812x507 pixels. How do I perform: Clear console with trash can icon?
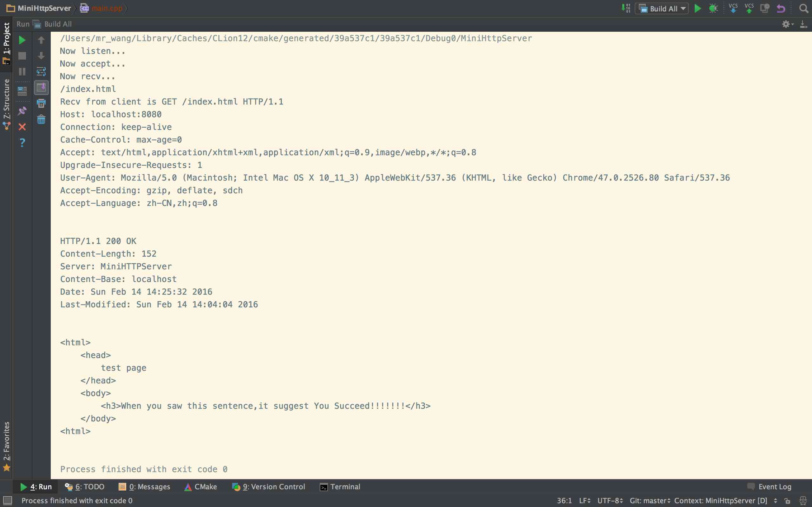click(x=41, y=119)
